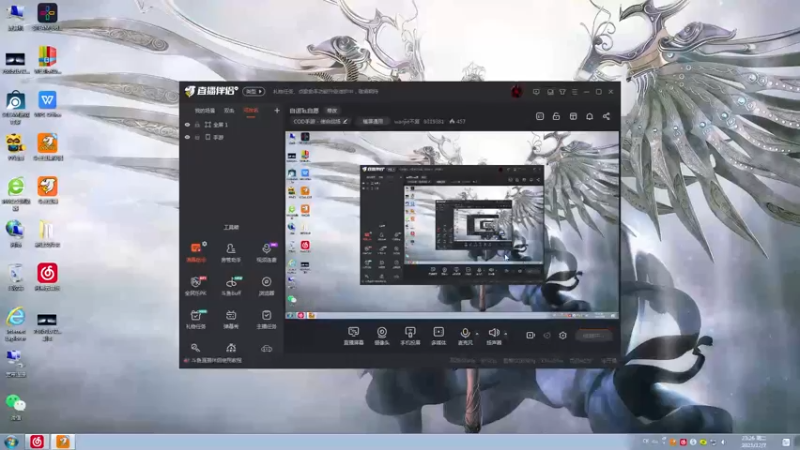Click the 修改 edit button
Viewport: 800px width, 450px height.
[332, 111]
